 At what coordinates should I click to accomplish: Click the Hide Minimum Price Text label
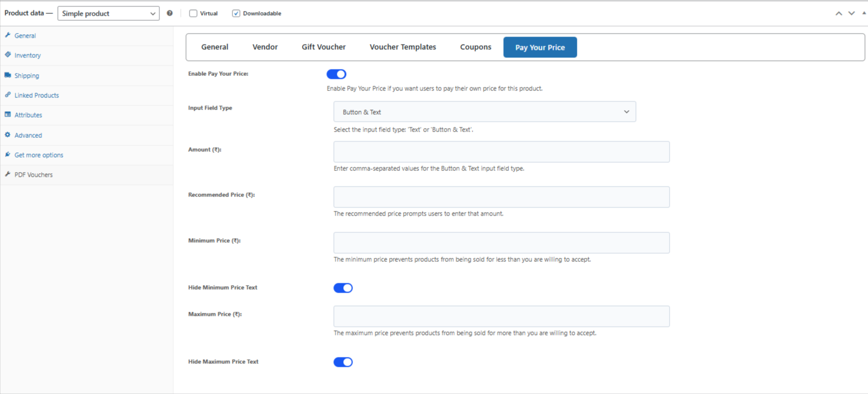[223, 287]
